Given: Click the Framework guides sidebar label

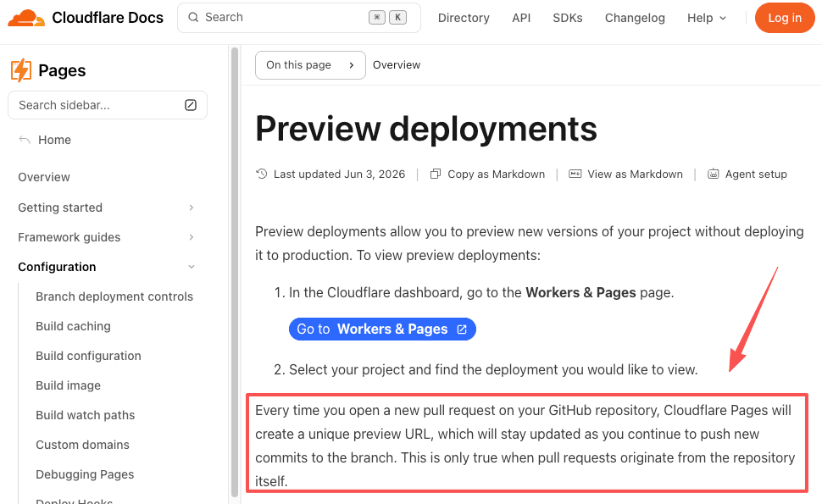Looking at the screenshot, I should click(x=69, y=237).
